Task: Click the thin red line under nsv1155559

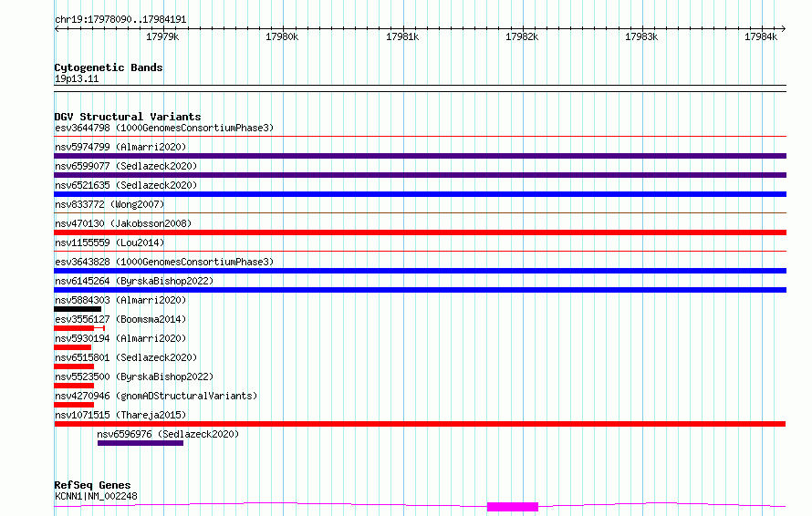Action: pos(420,252)
